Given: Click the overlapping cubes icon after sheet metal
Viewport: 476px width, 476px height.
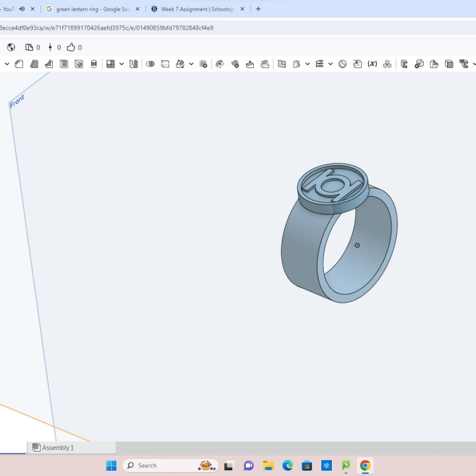Looking at the screenshot, I should [x=419, y=64].
